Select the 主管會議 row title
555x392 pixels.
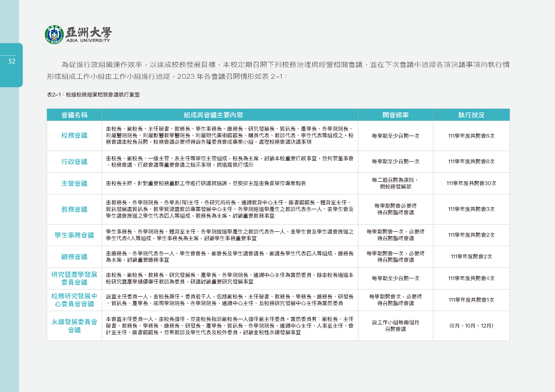74,183
